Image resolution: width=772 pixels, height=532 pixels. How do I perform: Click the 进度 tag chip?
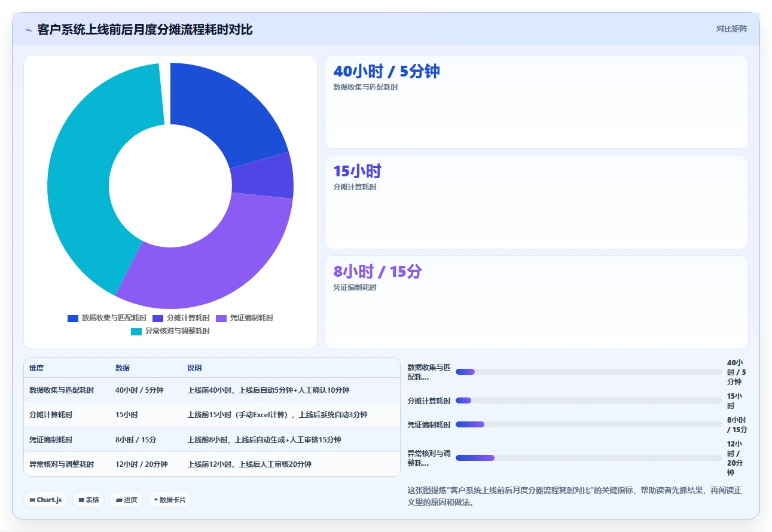pos(126,500)
